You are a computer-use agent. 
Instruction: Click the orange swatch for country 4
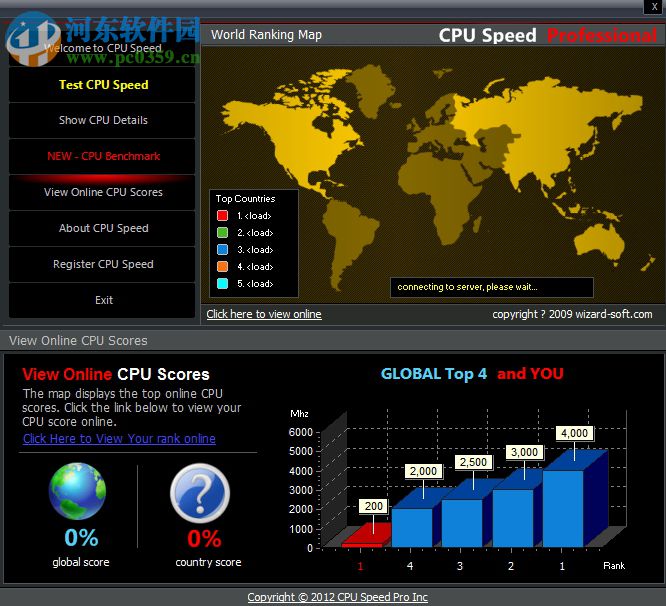(222, 267)
